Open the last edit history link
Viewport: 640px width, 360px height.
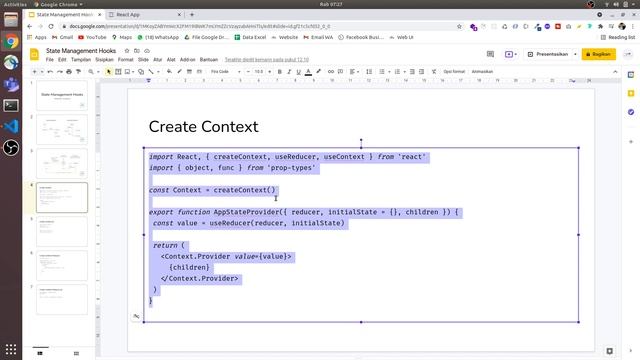pyautogui.click(x=267, y=60)
